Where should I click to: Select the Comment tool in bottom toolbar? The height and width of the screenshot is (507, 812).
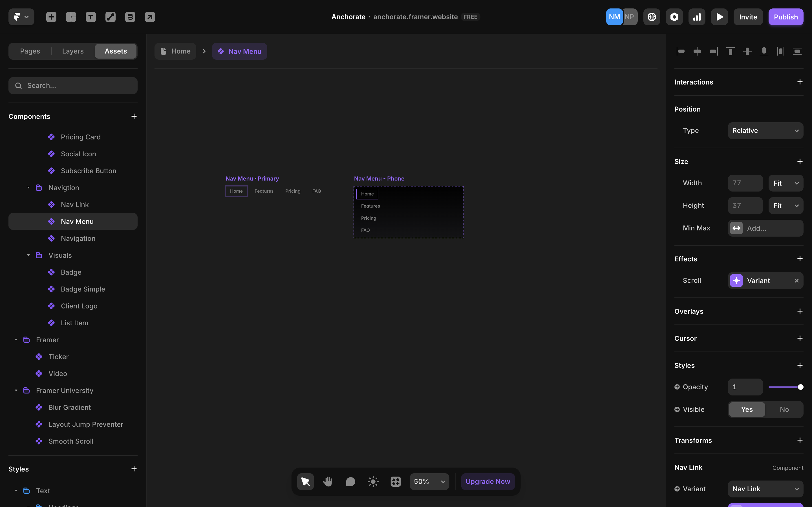(x=350, y=482)
